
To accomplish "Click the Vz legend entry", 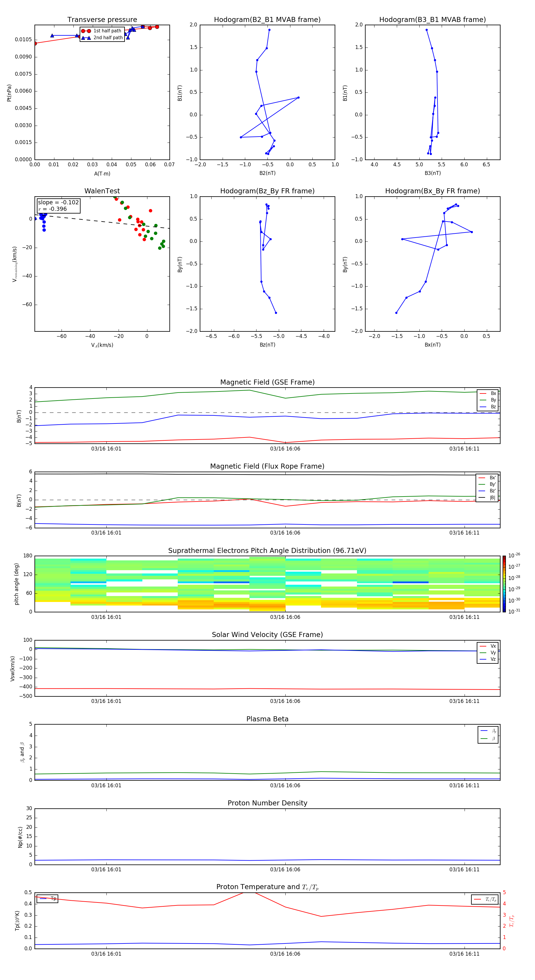I will [488, 659].
